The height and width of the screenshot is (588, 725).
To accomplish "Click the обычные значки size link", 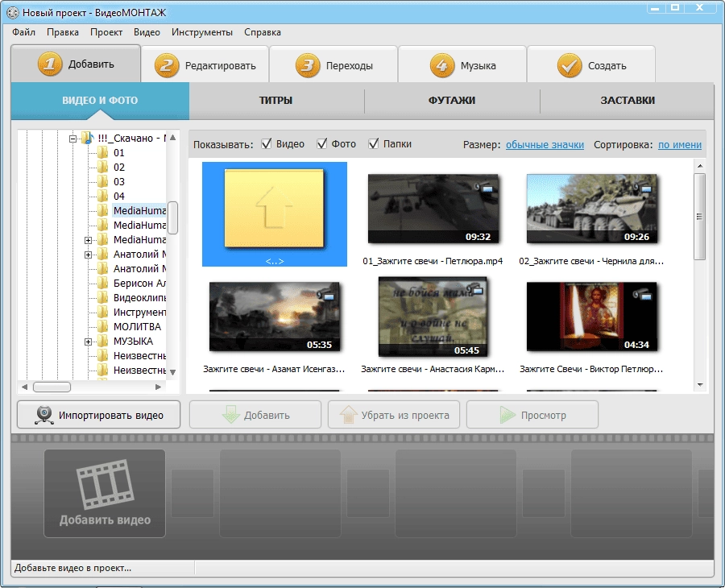I will 545,145.
